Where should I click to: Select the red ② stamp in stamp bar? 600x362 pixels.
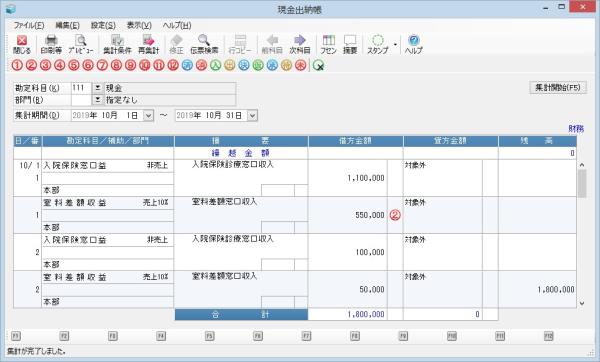click(31, 65)
